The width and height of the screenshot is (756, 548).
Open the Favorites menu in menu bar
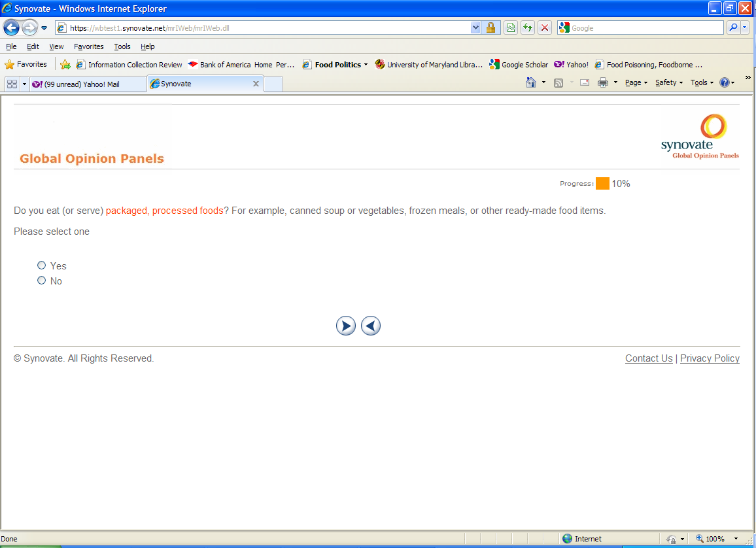(89, 46)
